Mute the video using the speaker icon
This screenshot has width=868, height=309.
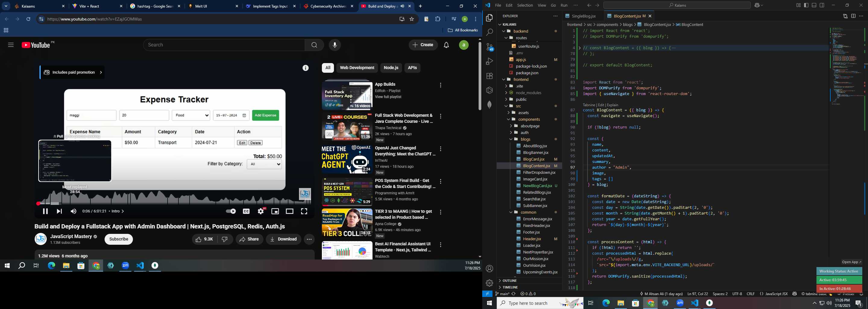(74, 211)
